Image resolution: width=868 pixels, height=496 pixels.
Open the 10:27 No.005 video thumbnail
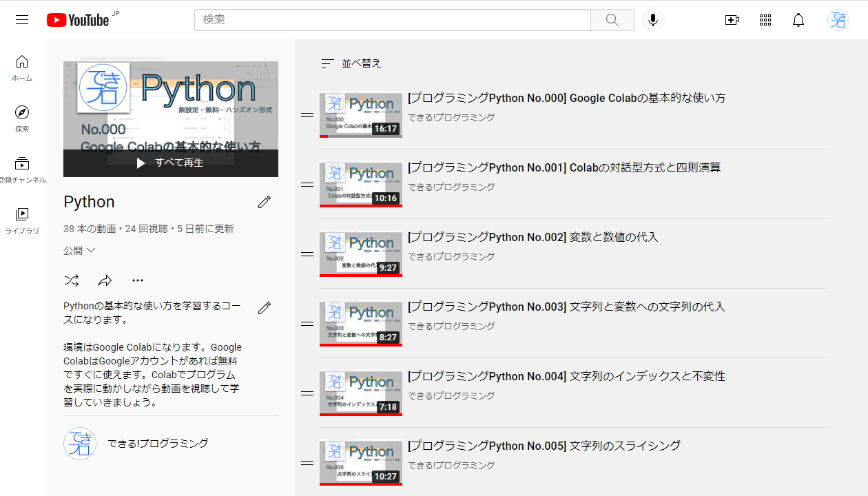pyautogui.click(x=361, y=463)
